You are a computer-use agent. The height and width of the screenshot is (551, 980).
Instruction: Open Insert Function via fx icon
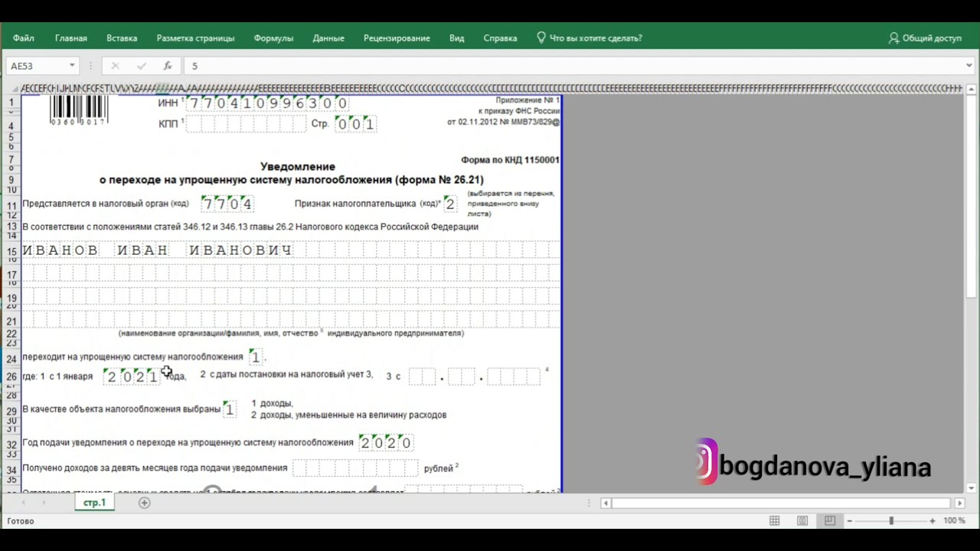(167, 66)
